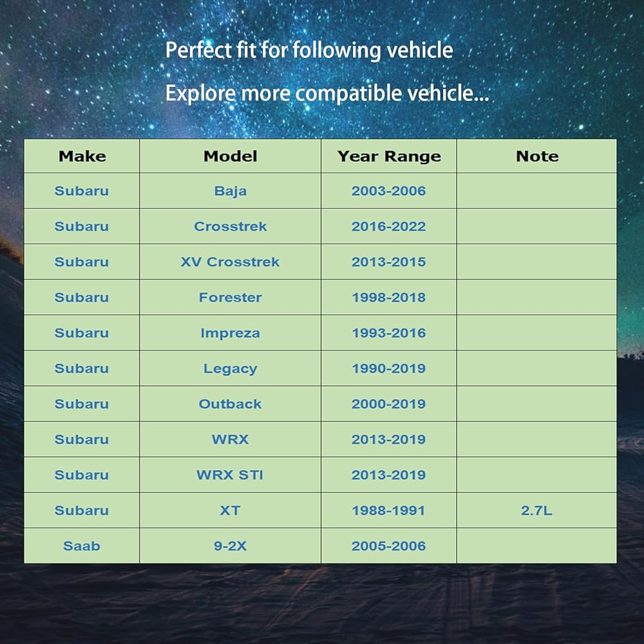Click the 'Perfect fit for following vehicle' heading
The height and width of the screenshot is (644, 644).
[x=309, y=50]
